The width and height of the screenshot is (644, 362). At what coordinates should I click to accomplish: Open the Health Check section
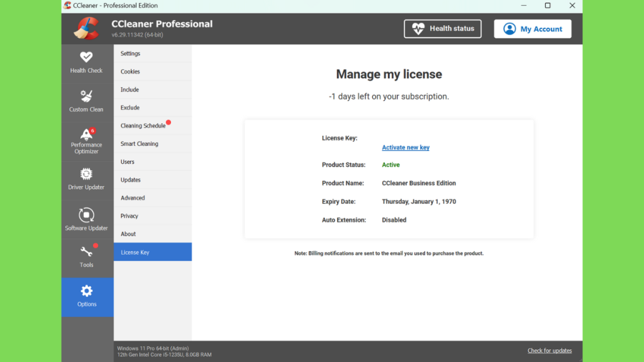pos(86,63)
